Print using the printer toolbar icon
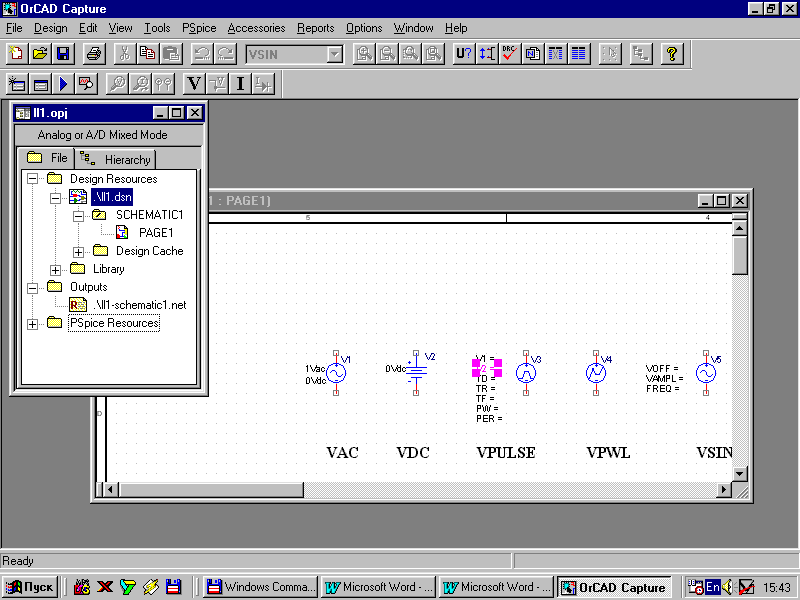 (94, 54)
